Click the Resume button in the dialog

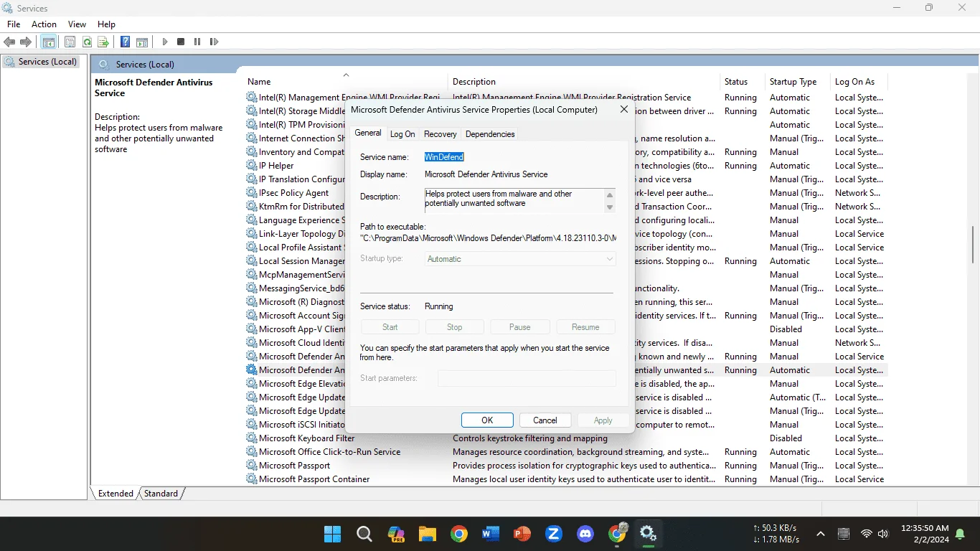(x=585, y=327)
